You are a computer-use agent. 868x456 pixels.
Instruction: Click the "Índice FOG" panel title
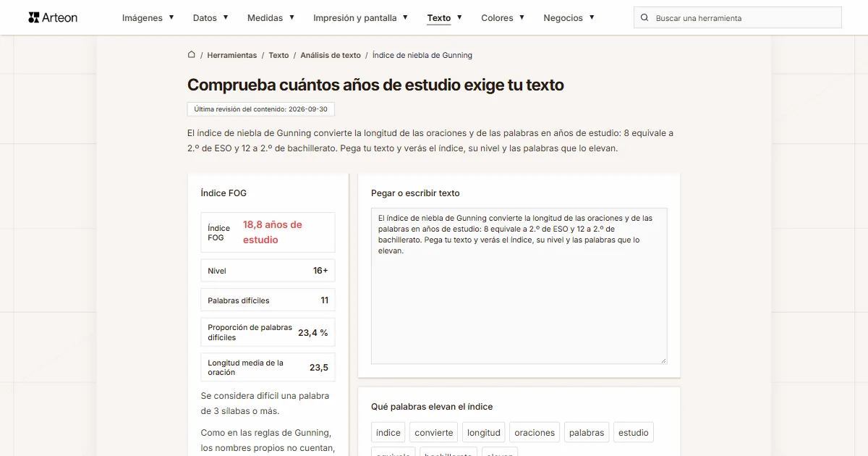(224, 193)
